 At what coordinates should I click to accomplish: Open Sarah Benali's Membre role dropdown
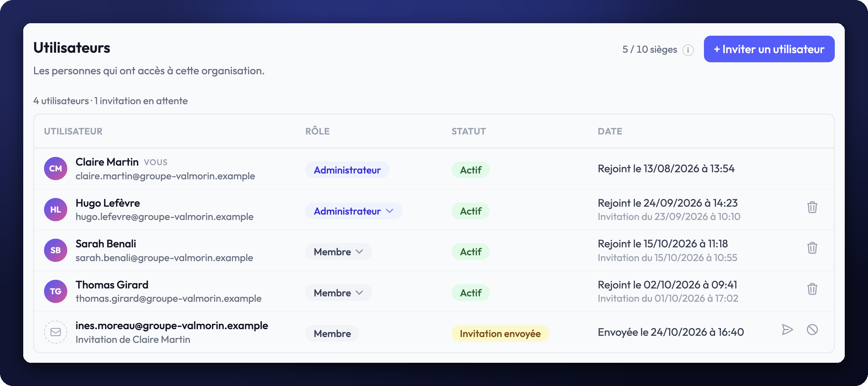(x=338, y=252)
